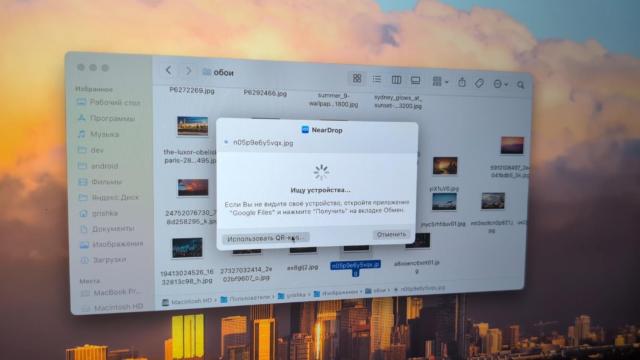The image size is (640, 360).
Task: Open the Action (ellipsis) dropdown menu
Action: (500, 84)
